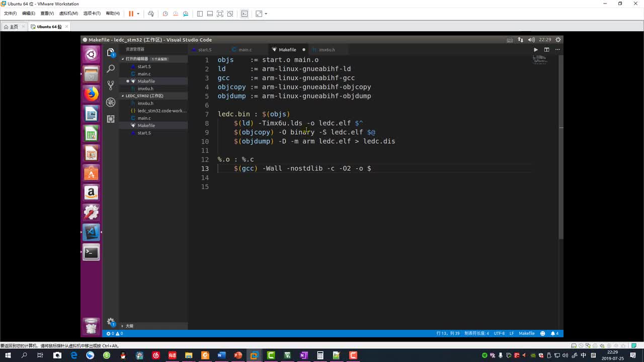Open the Terminal from the Ubuntu launcher
Screen dimensions: 644x362
coord(91,252)
